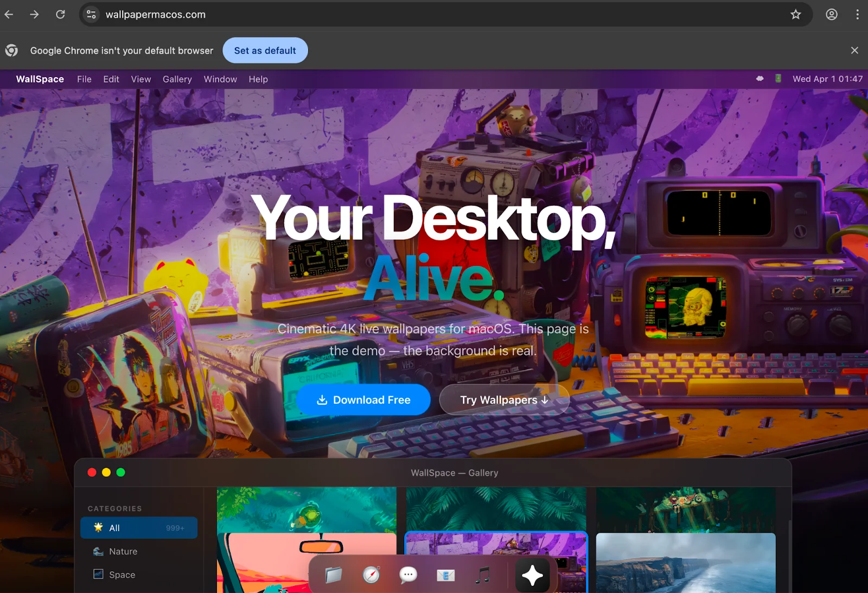This screenshot has width=868, height=593.
Task: Click the battery indicator in WallSpace menu bar
Action: [x=778, y=79]
